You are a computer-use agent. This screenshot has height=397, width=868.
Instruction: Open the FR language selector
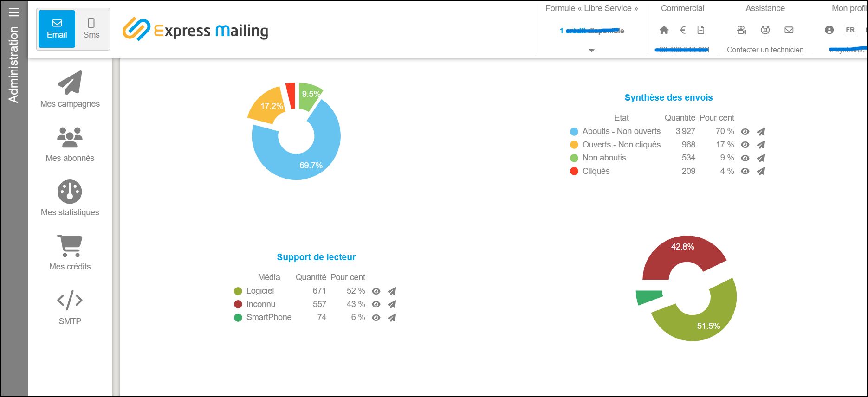click(849, 30)
